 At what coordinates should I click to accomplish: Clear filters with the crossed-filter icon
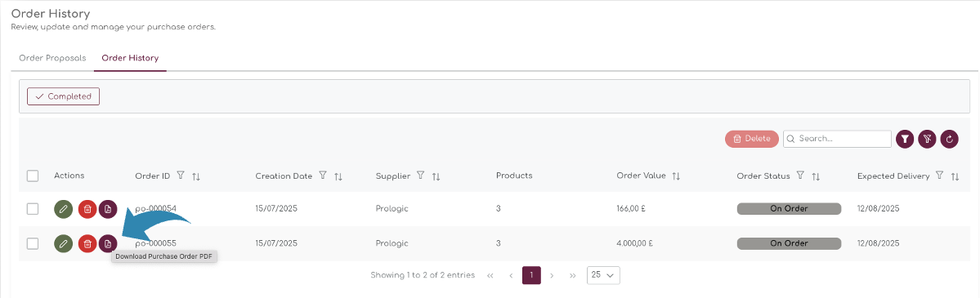(927, 140)
